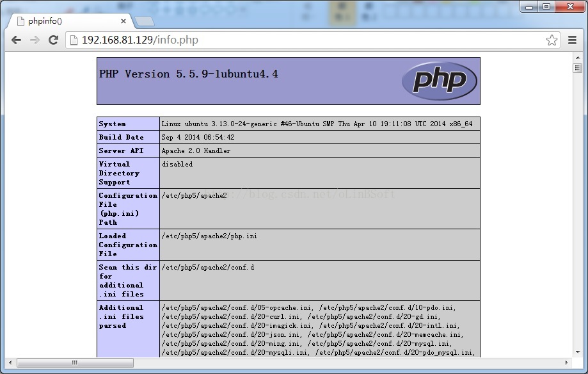Viewport: 588px width, 374px height.
Task: Click the 20-curl.ini file path
Action: point(231,316)
